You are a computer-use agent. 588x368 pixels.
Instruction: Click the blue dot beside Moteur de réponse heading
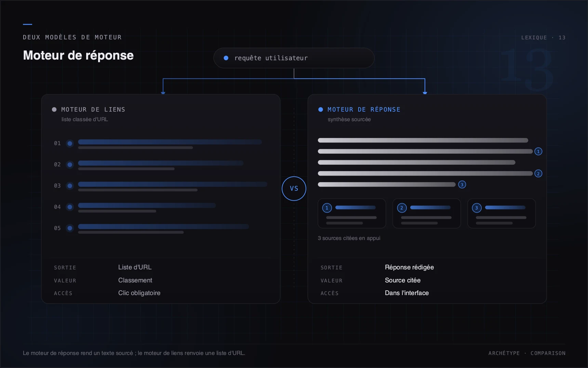(x=321, y=110)
